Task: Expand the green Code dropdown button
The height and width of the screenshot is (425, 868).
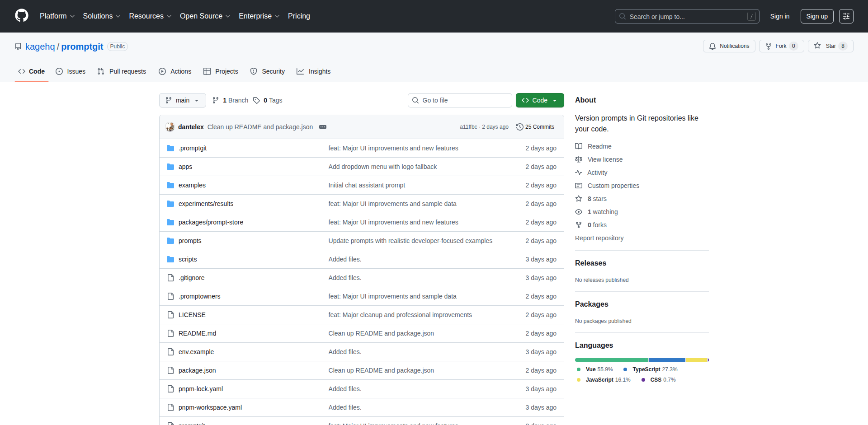Action: pos(540,100)
